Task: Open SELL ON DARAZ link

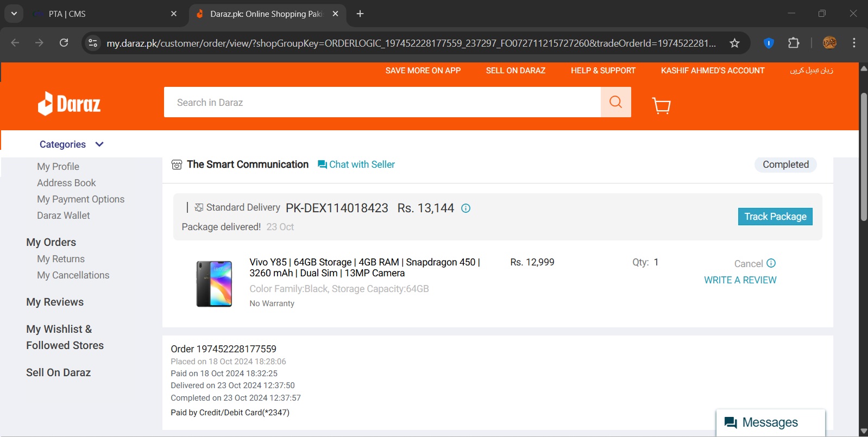Action: click(x=515, y=71)
